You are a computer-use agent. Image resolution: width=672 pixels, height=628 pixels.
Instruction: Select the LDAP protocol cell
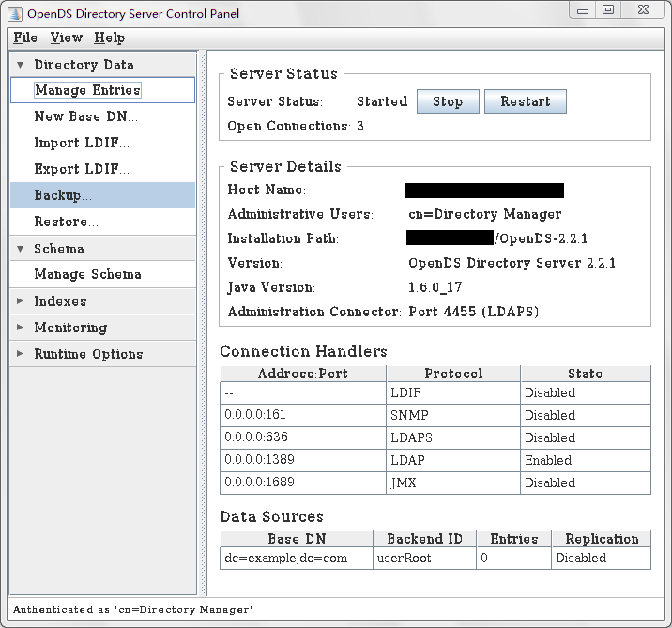453,460
